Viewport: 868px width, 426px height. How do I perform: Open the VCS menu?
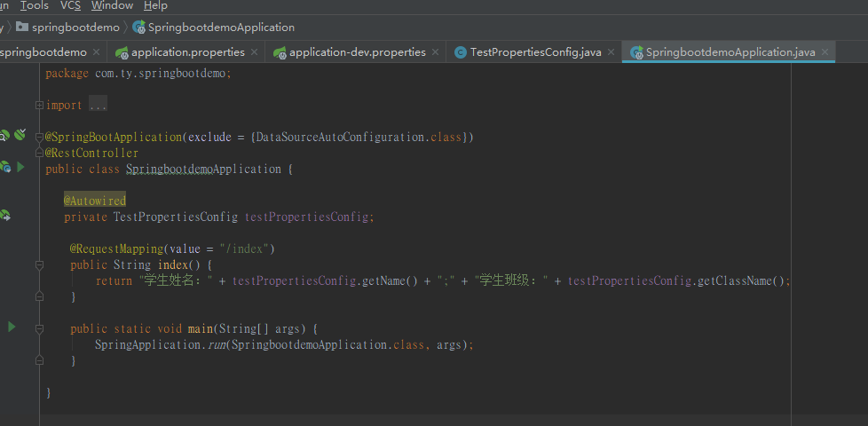pyautogui.click(x=70, y=5)
